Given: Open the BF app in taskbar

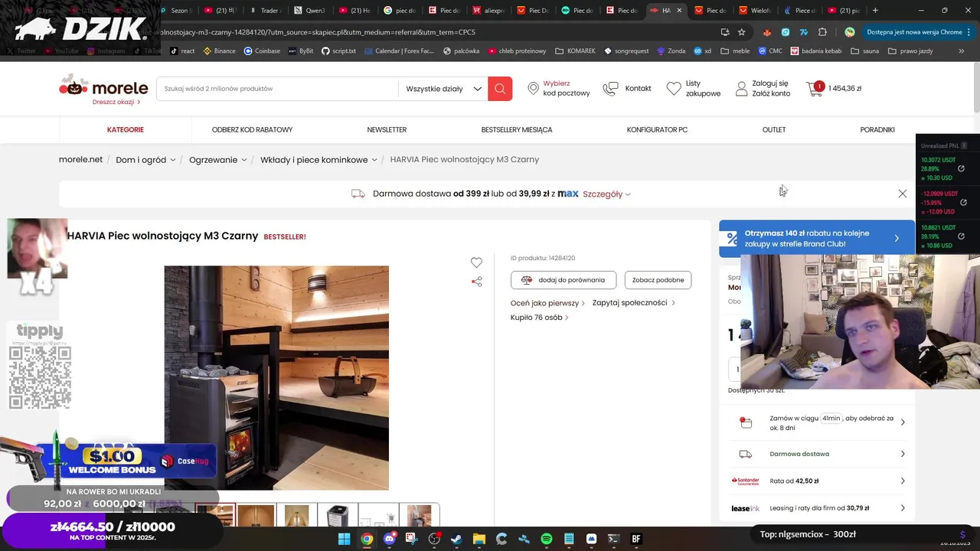Looking at the screenshot, I should pyautogui.click(x=635, y=539).
